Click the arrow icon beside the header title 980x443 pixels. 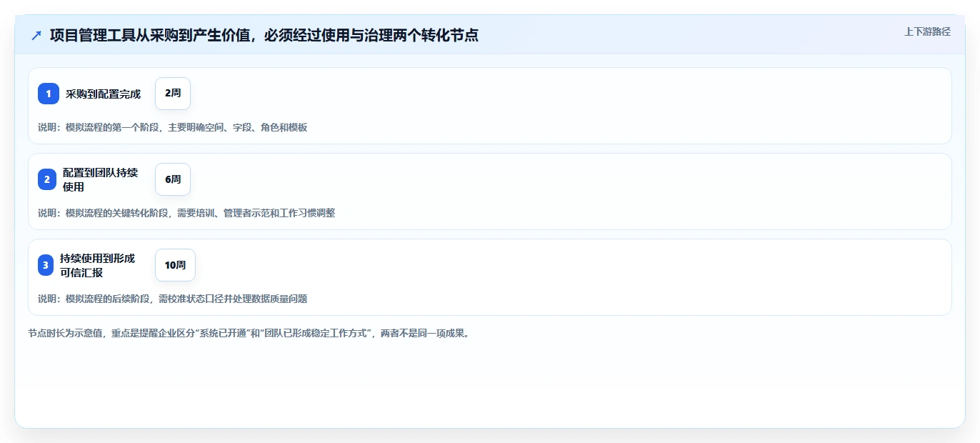[x=36, y=35]
